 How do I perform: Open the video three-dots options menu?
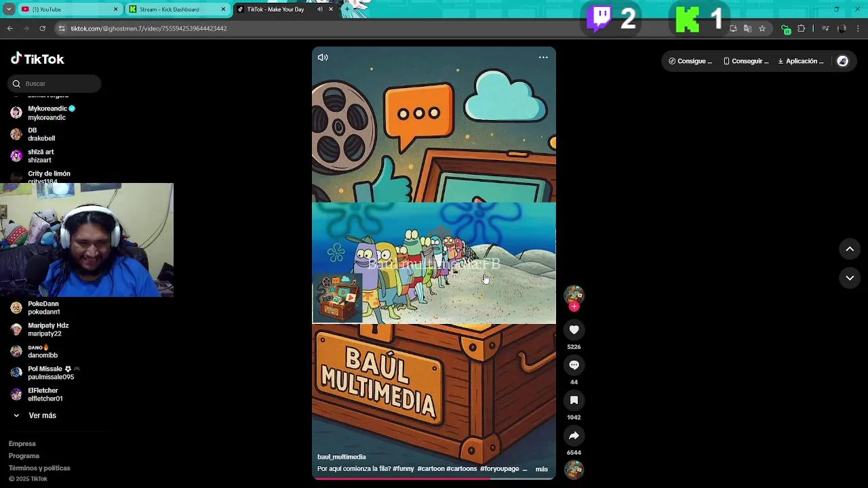[543, 58]
